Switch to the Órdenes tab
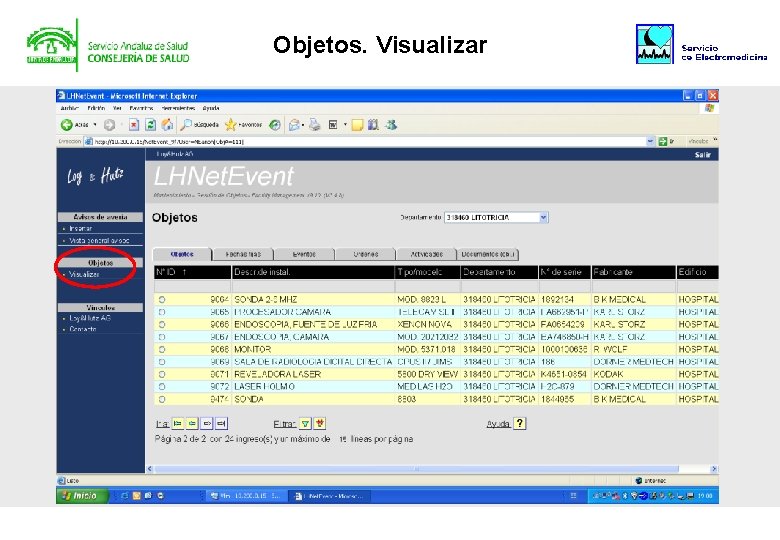The image size is (780, 540). click(x=366, y=254)
